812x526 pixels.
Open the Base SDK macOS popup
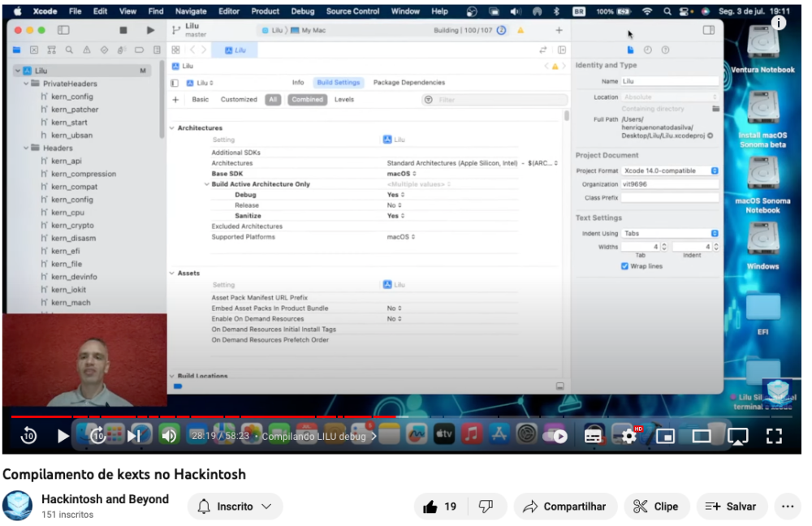(401, 174)
